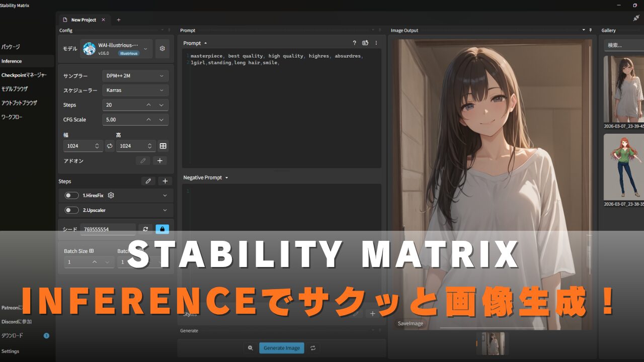The image size is (644, 362).
Task: Switch to the New Project tab
Action: tap(84, 20)
